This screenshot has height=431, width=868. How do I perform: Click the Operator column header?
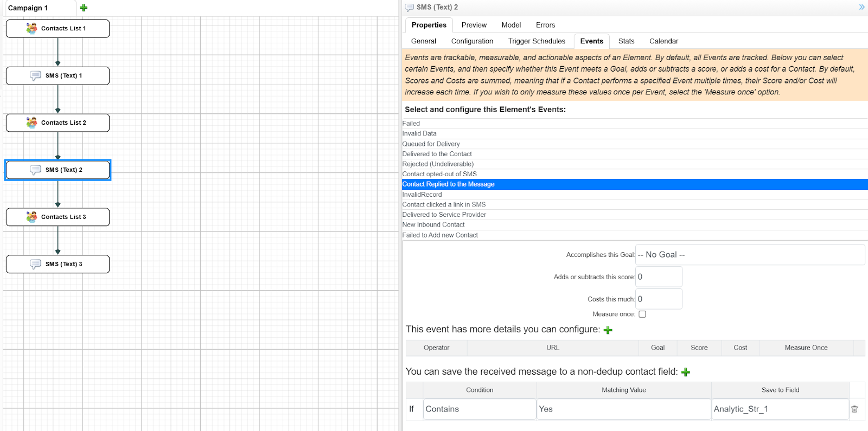point(437,348)
